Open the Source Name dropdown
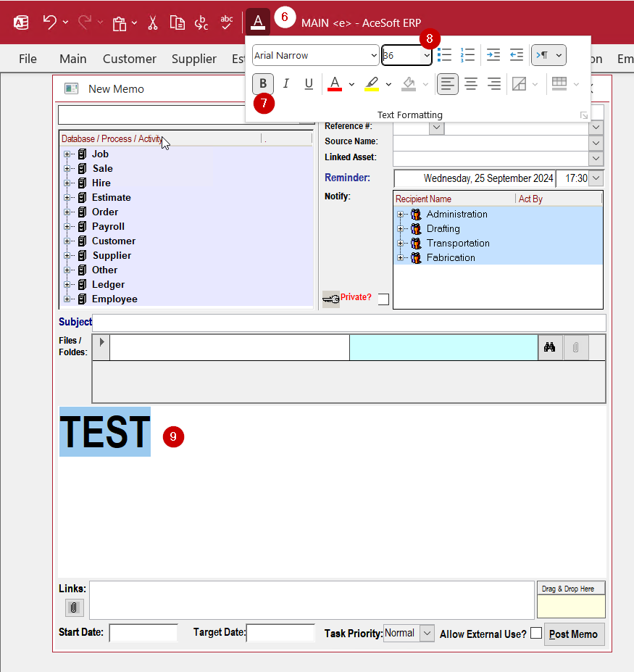Viewport: 634px width, 672px height. tap(596, 142)
